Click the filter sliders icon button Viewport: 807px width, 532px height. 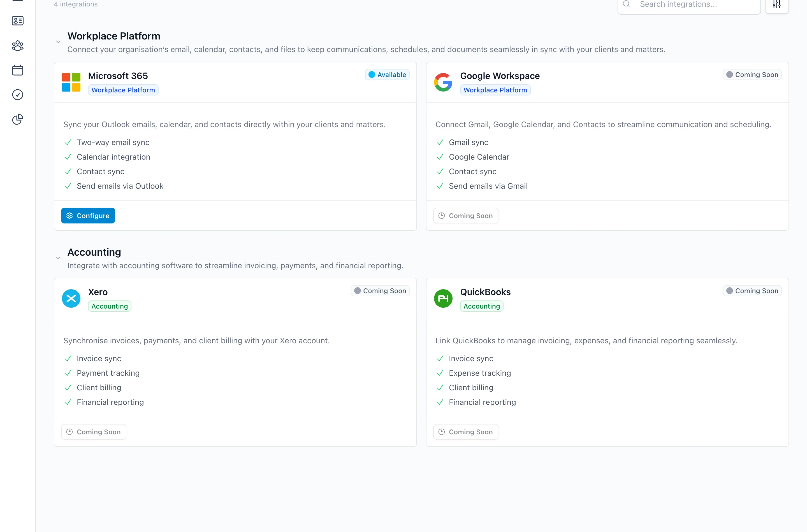click(777, 4)
